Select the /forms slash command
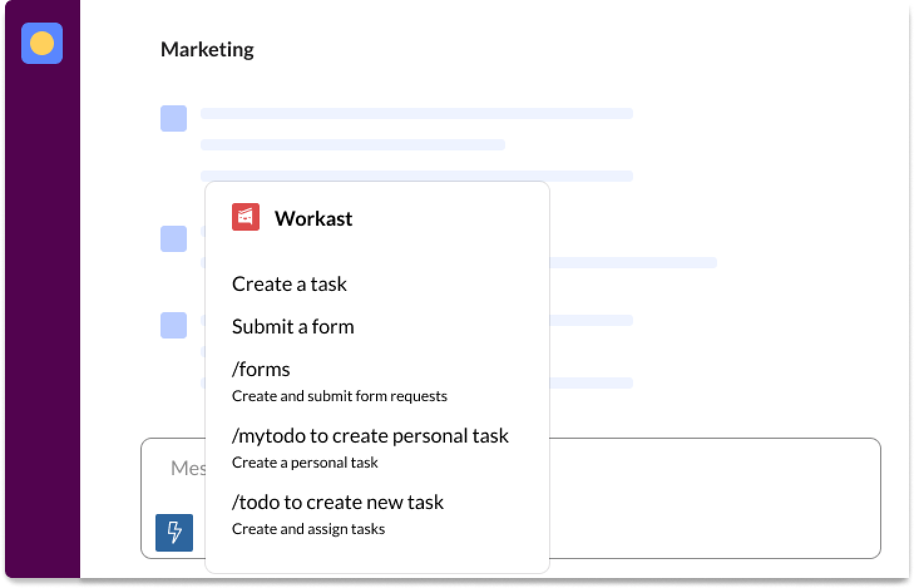This screenshot has height=588, width=914. click(x=261, y=369)
